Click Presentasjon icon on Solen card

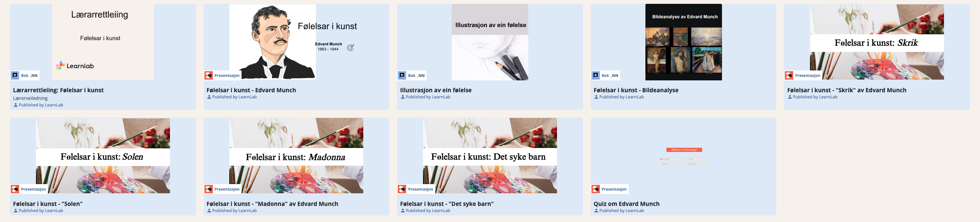click(15, 189)
